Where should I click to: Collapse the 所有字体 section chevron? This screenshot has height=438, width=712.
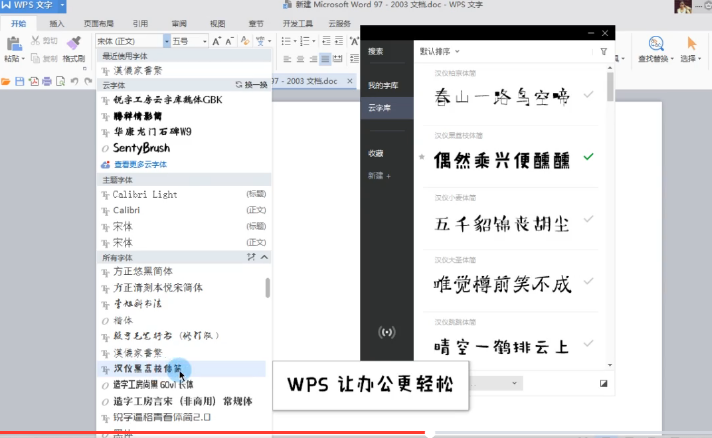tap(264, 257)
